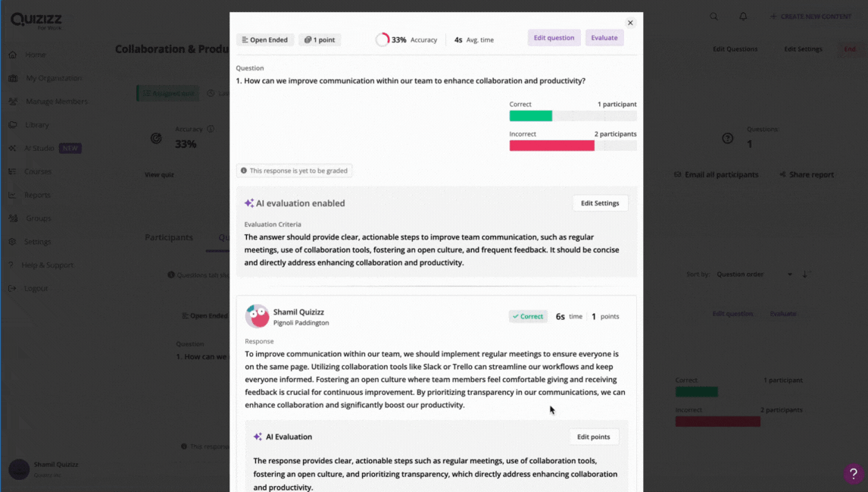Open Reports in the sidebar
Viewport: 868px width, 492px height.
(x=37, y=195)
